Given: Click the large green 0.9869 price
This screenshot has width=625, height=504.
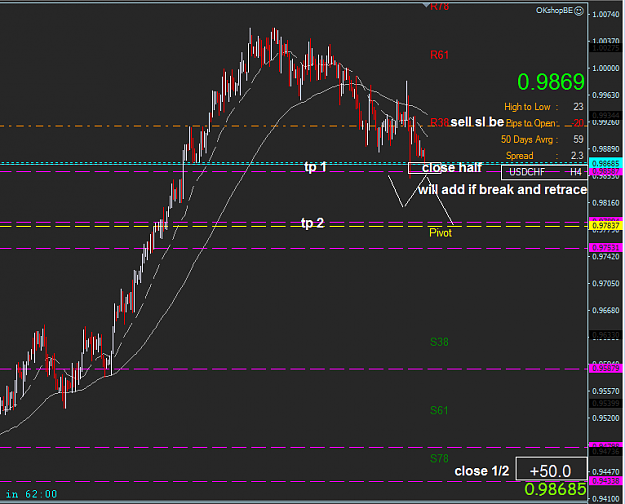Looking at the screenshot, I should pos(551,82).
